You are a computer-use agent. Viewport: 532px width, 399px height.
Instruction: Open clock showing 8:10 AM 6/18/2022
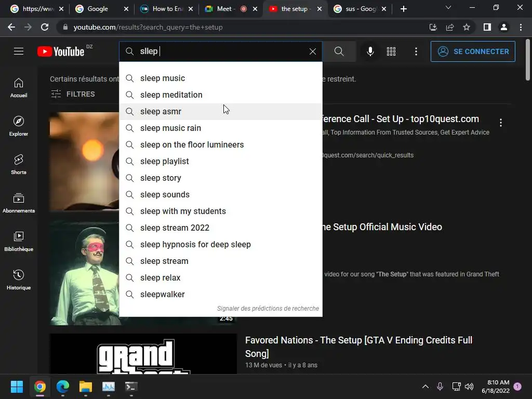pos(496,387)
